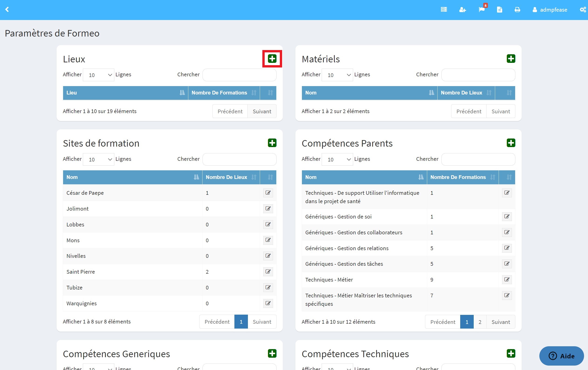Sort Sites de formation by Nom
Viewport: 588px width, 370px height.
click(x=133, y=177)
